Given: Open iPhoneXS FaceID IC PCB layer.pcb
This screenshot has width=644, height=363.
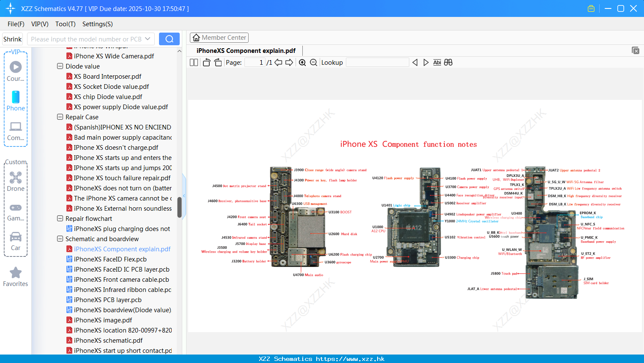Looking at the screenshot, I should [x=122, y=269].
